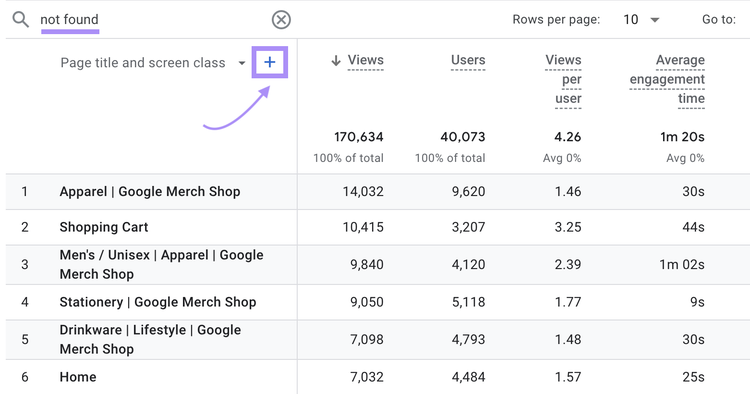750x394 pixels.
Task: Sort by the Views column header
Action: click(365, 60)
